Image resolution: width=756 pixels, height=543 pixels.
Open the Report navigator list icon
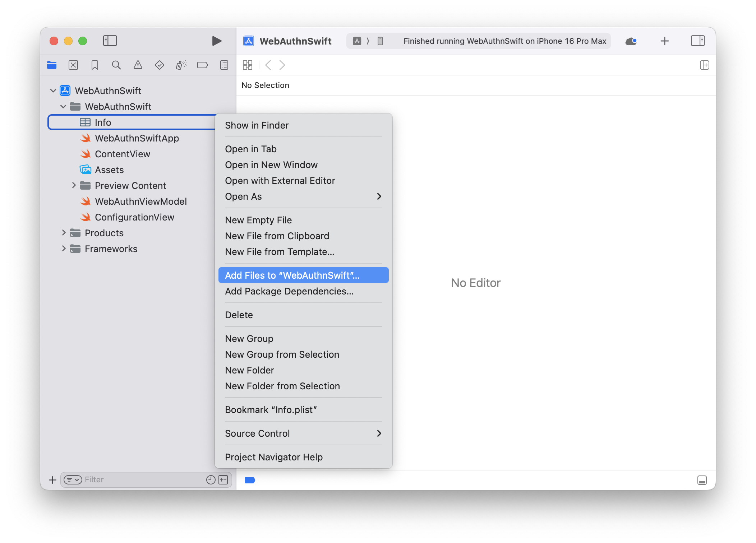(223, 65)
